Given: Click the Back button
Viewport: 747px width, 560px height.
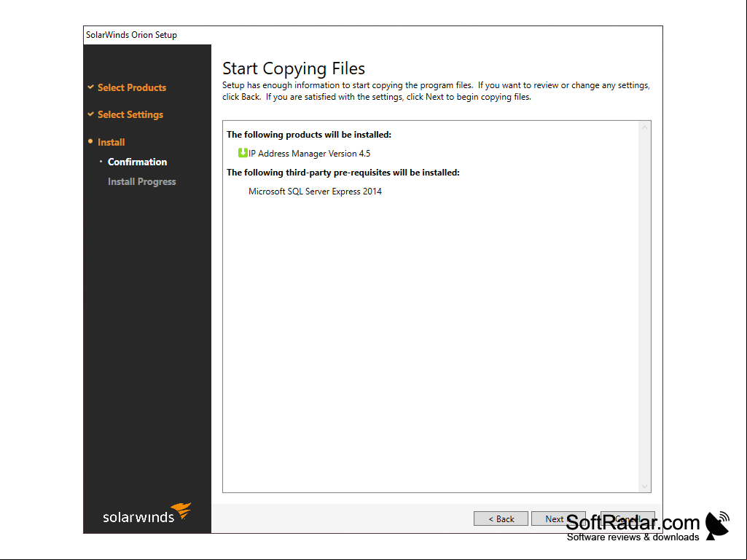Looking at the screenshot, I should click(x=501, y=518).
